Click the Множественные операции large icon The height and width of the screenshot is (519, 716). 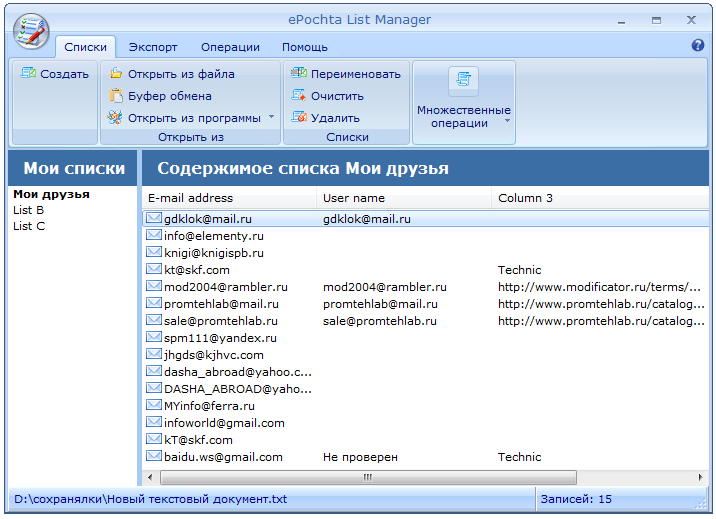(463, 80)
